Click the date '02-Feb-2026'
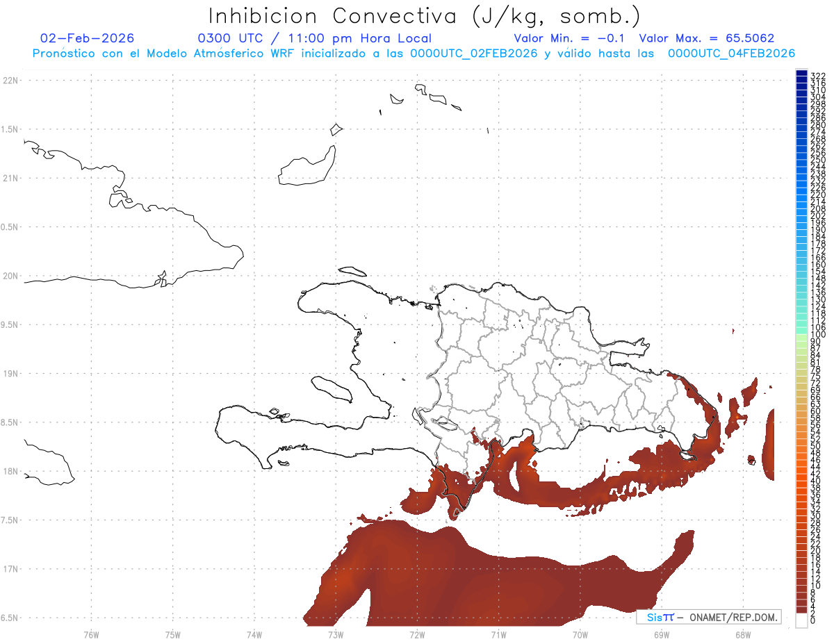This screenshot has width=834, height=644. click(88, 38)
